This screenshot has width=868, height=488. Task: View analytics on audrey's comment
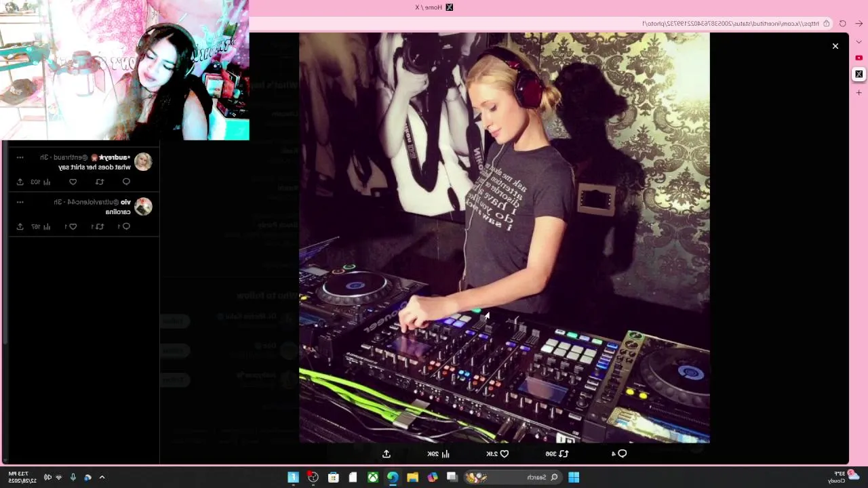click(41, 182)
